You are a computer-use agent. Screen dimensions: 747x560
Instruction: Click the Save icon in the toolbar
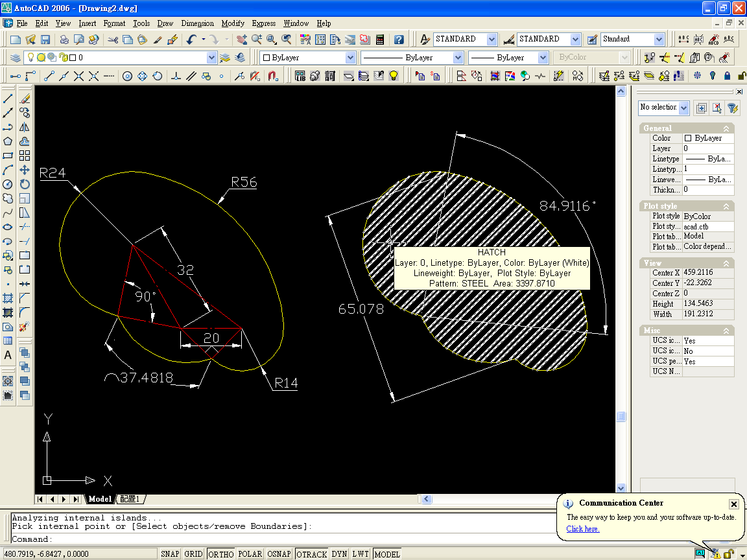tap(45, 40)
